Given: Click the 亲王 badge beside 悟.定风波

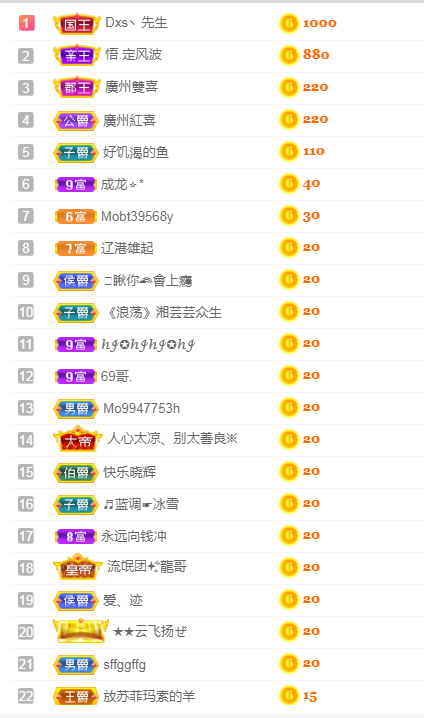Looking at the screenshot, I should pos(77,55).
